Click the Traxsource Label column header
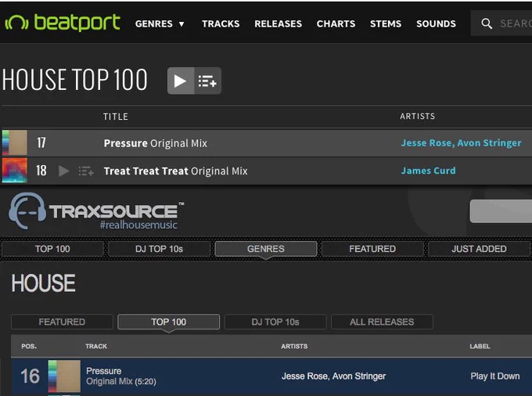The image size is (532, 396). click(480, 346)
